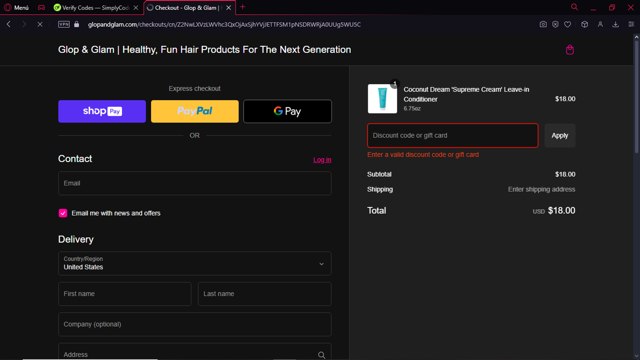This screenshot has height=360, width=640.
Task: Switch to Verify Codes SimplyCodes tab
Action: [96, 7]
